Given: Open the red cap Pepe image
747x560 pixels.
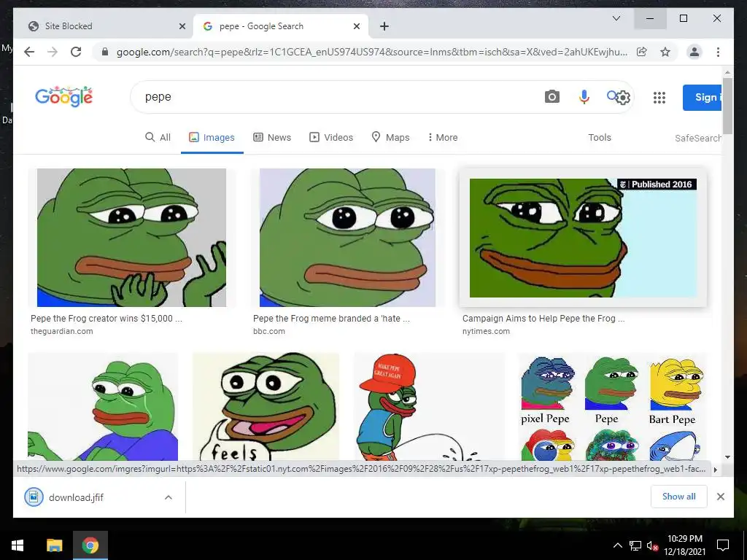Looking at the screenshot, I should 429,406.
